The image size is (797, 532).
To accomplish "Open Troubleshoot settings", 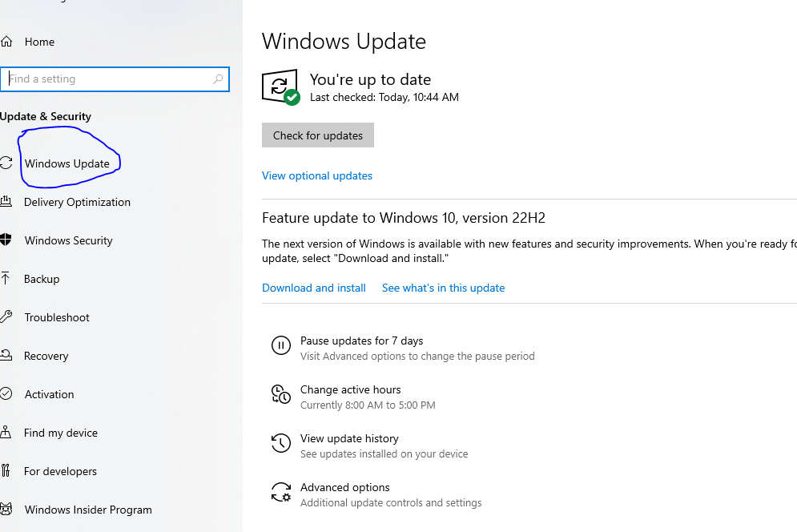I will 57,317.
